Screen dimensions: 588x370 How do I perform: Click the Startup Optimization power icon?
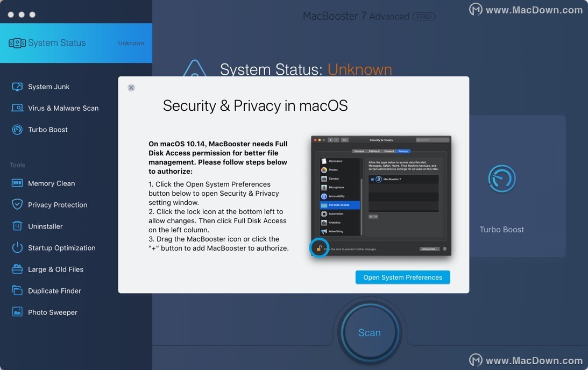point(17,247)
